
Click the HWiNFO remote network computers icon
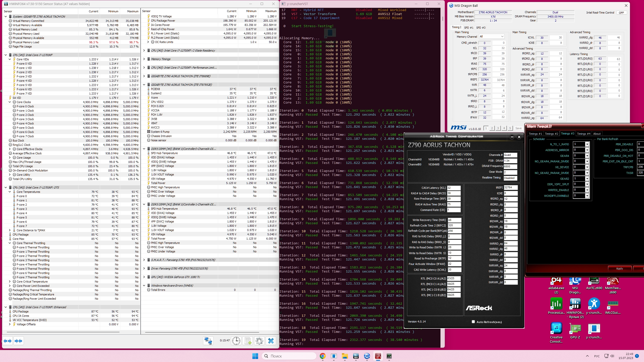click(208, 341)
